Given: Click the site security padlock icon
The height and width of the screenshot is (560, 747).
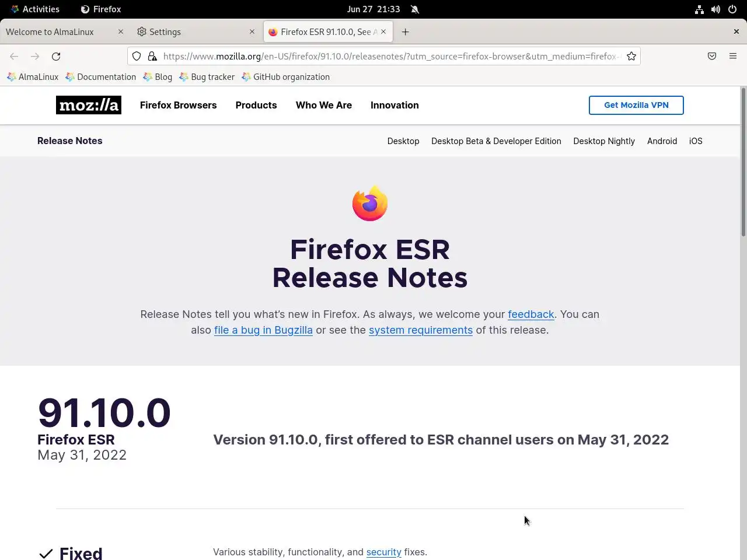Looking at the screenshot, I should [x=152, y=56].
